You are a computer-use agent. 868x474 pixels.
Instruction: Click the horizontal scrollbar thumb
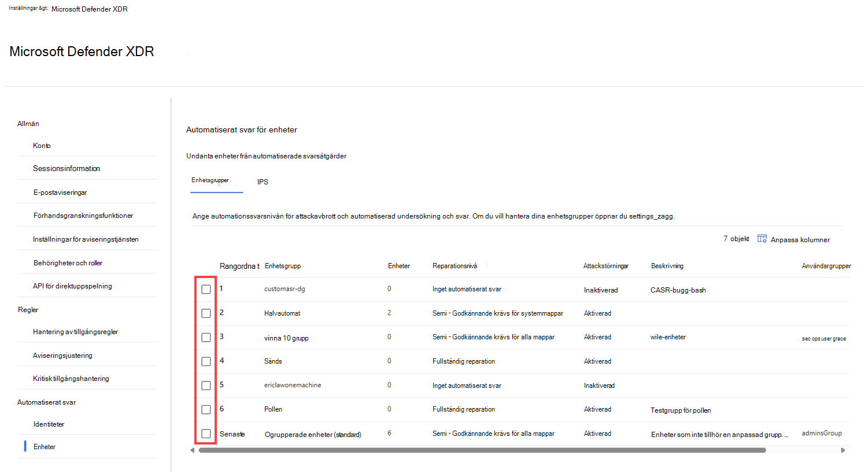coord(482,450)
